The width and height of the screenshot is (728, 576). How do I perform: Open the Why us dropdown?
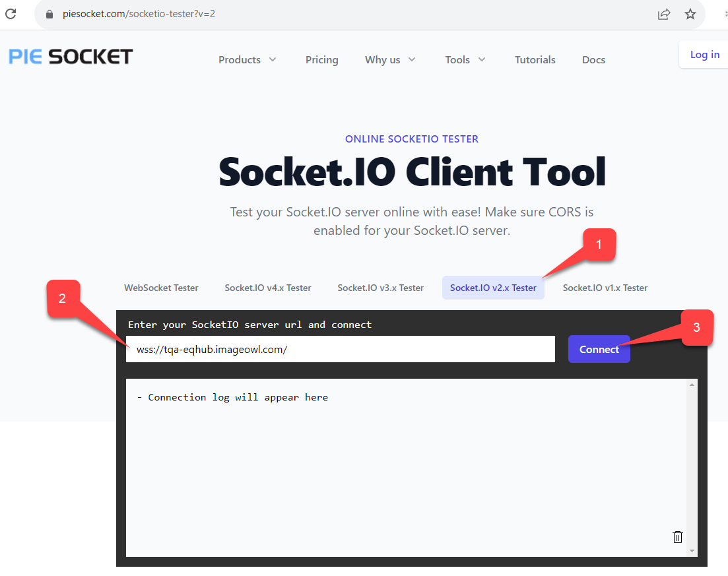coord(390,59)
